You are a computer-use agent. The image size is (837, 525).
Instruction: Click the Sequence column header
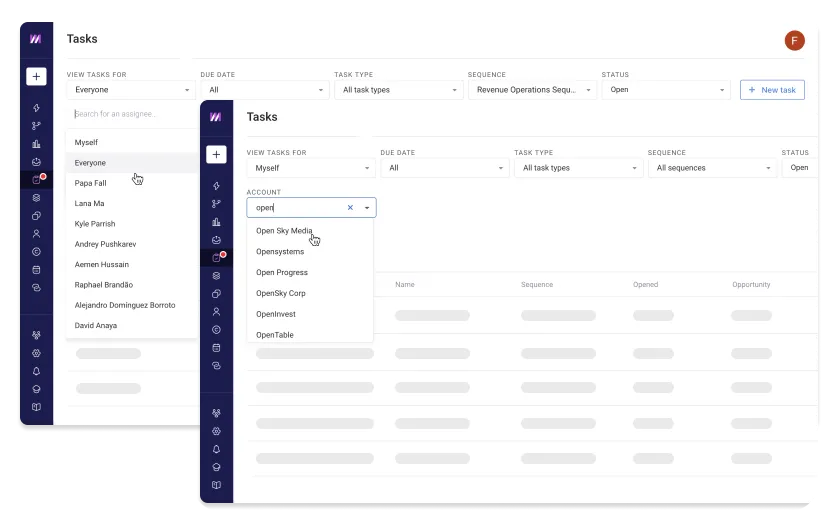pos(536,284)
